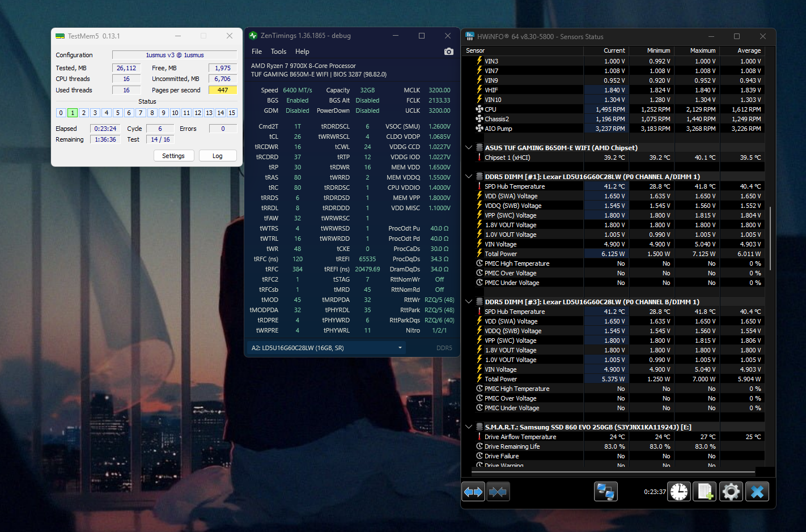Reset HWiNFO elapsed time with clock icon

coord(679,492)
